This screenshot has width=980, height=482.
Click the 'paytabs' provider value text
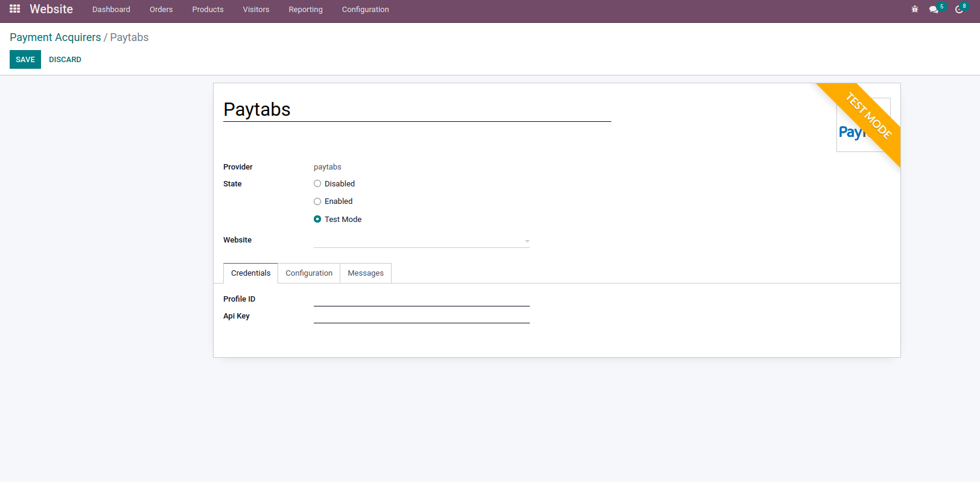[328, 167]
